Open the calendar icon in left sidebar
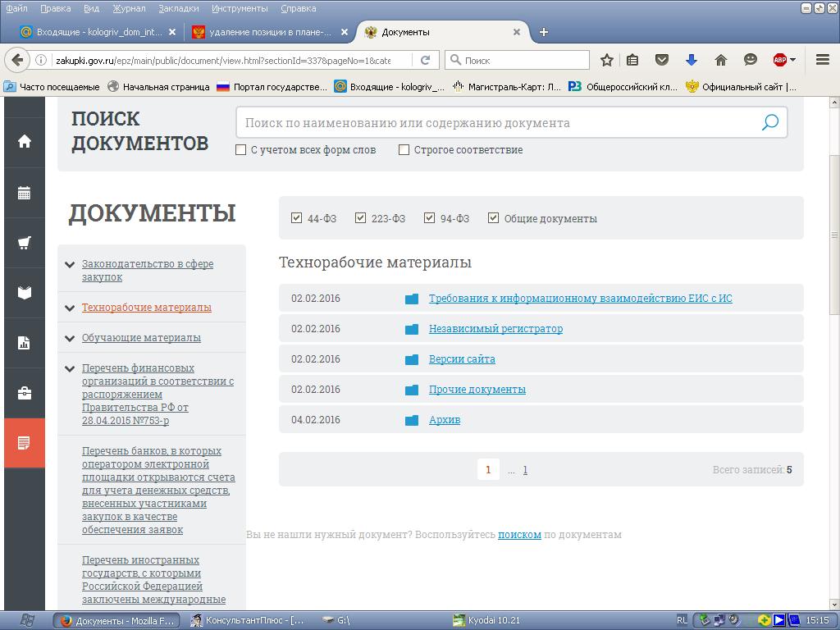Image resolution: width=840 pixels, height=630 pixels. pyautogui.click(x=25, y=194)
